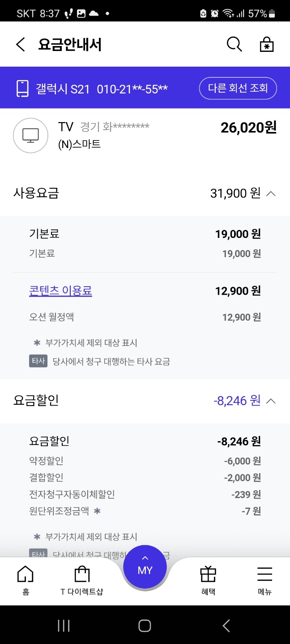Open the 콘텐츠 이용료 link
This screenshot has width=290, height=644.
point(60,291)
